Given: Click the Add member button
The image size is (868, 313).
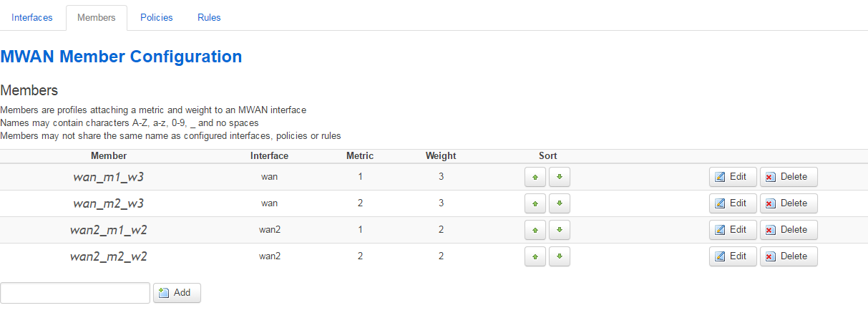Looking at the screenshot, I should coord(177,293).
